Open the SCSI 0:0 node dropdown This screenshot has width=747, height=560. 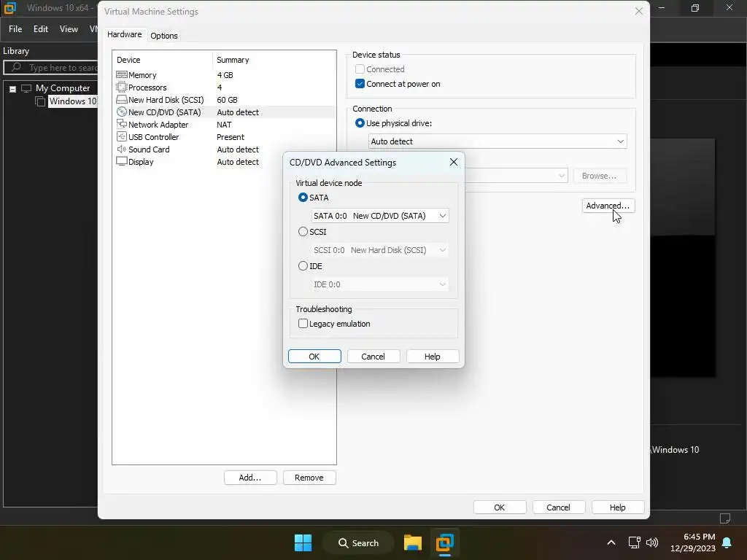coord(380,250)
